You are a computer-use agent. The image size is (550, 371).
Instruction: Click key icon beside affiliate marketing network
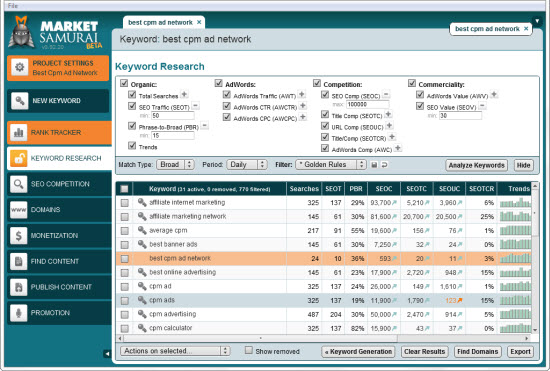(x=142, y=216)
